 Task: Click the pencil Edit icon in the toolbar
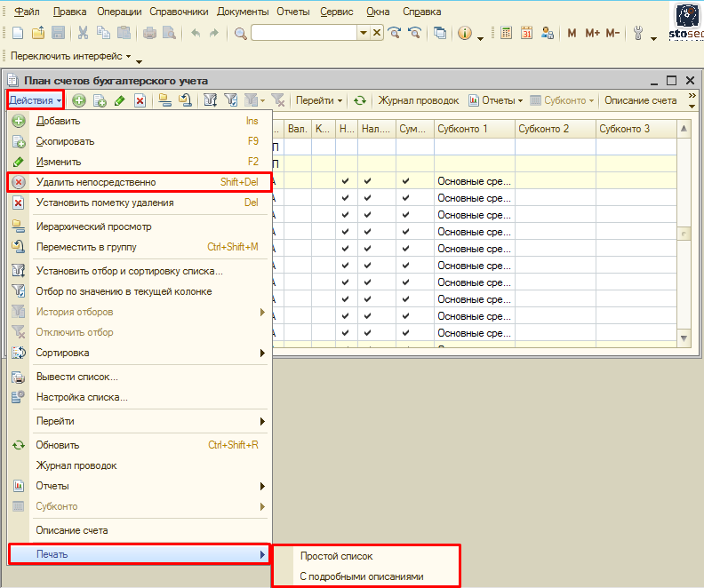point(119,101)
